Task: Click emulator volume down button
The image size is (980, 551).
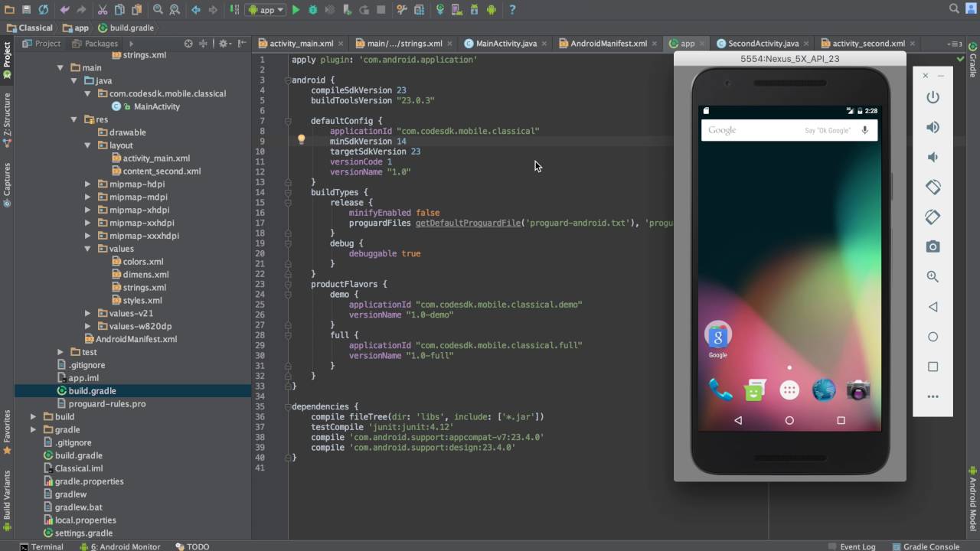Action: click(933, 157)
